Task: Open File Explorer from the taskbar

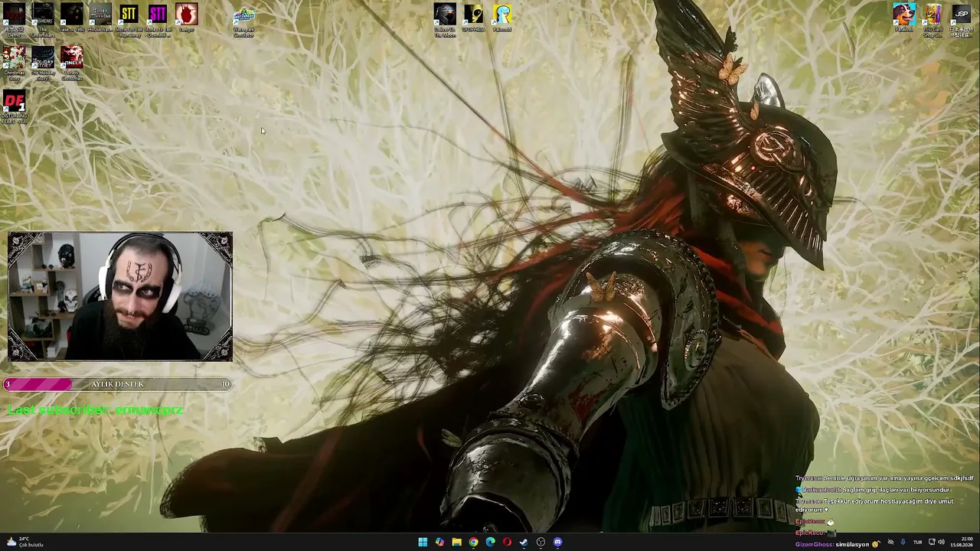Action: tap(456, 542)
